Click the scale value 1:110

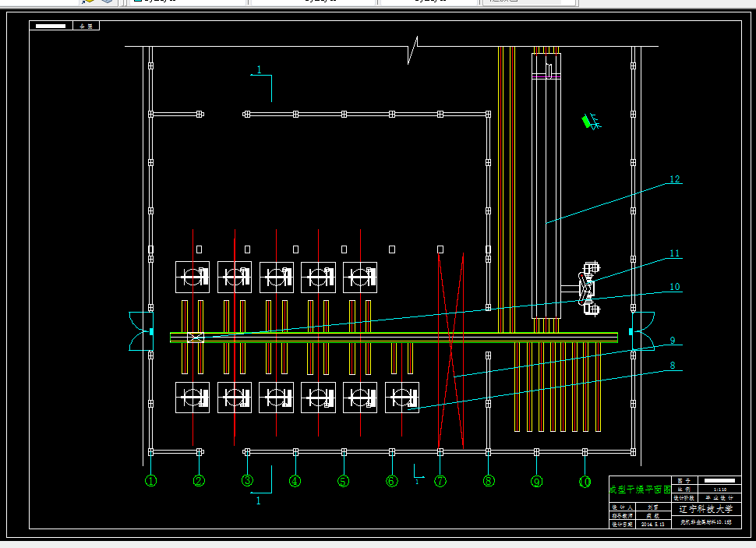720,490
